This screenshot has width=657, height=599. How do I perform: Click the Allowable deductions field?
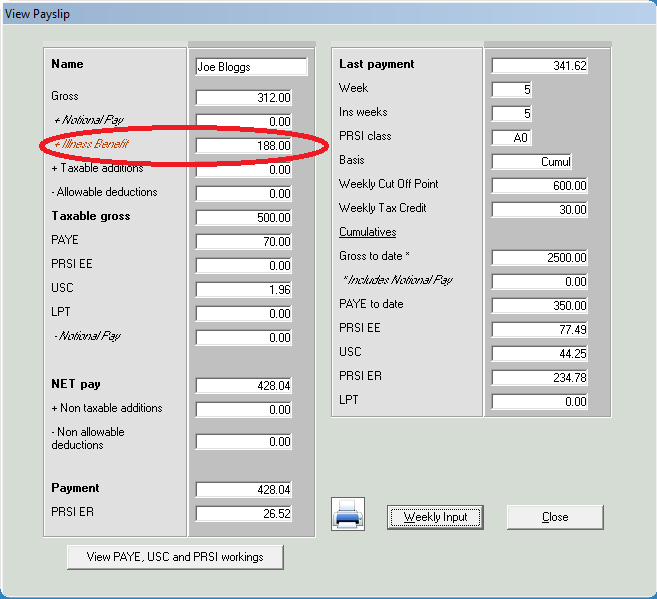click(243, 194)
